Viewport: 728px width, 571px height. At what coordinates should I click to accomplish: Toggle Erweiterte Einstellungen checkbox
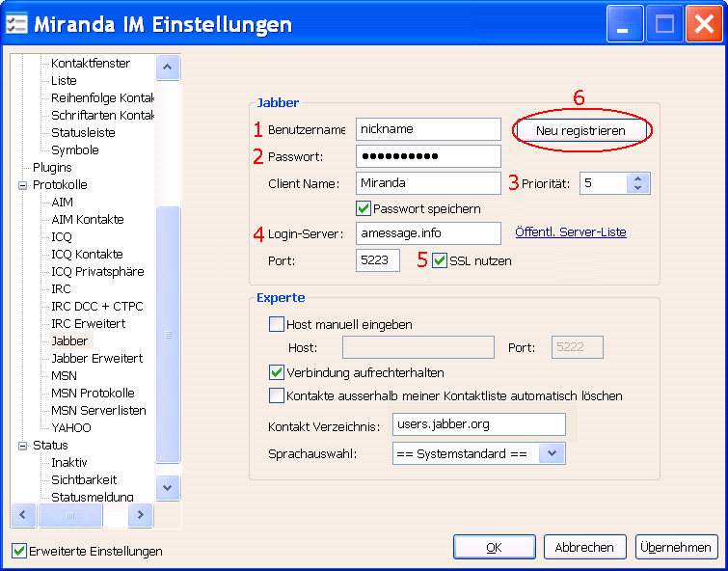click(x=19, y=551)
